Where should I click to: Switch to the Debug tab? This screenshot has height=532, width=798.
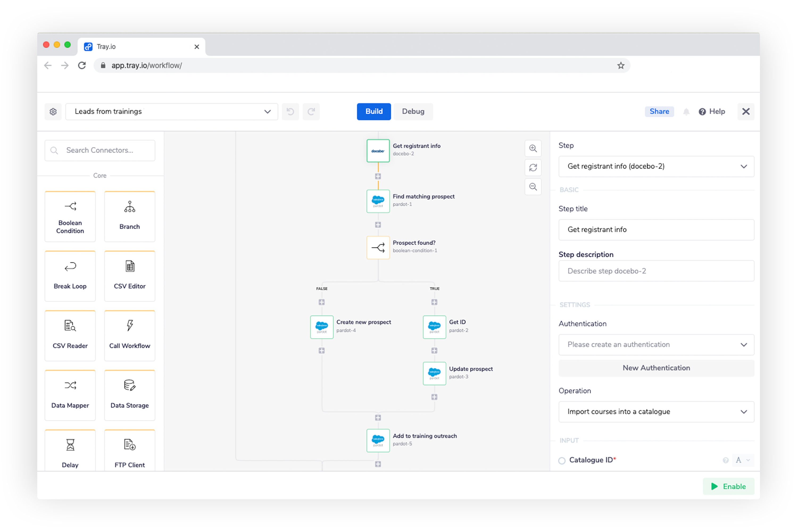[413, 112]
